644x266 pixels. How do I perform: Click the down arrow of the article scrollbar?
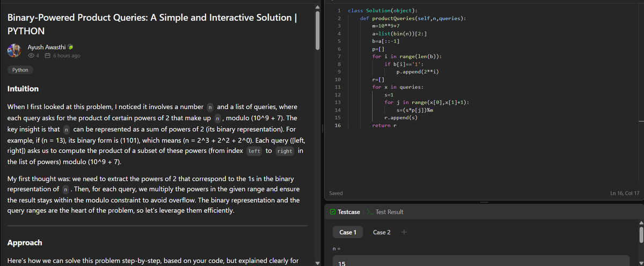point(318,262)
